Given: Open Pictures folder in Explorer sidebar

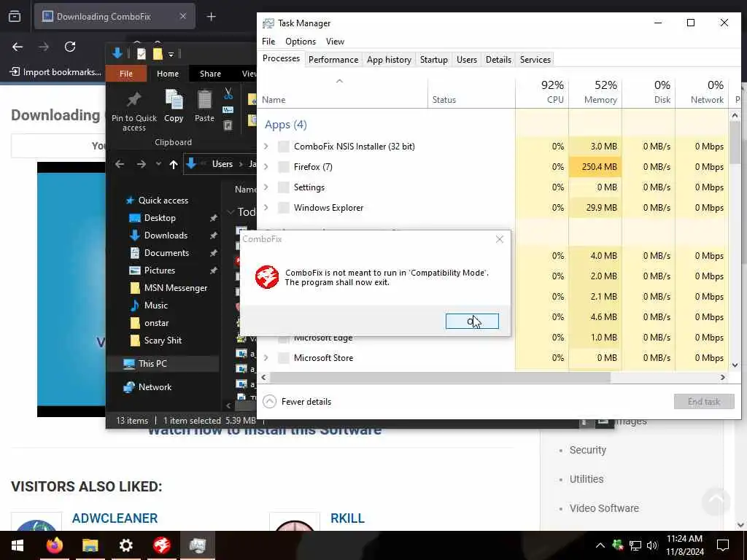Looking at the screenshot, I should pyautogui.click(x=160, y=270).
